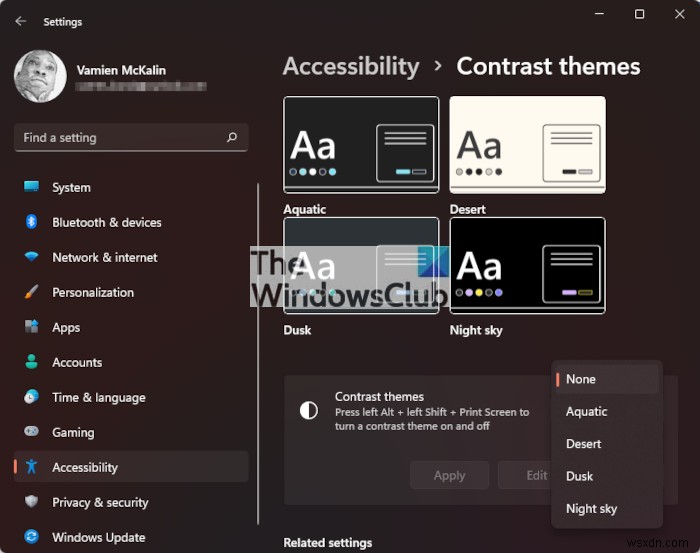
Task: Click the Accessibility figure icon
Action: (x=31, y=466)
